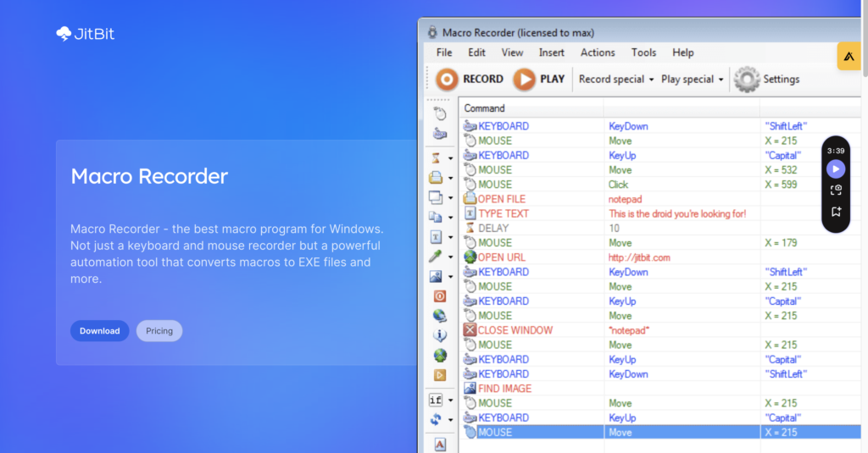Click the highlighted MOUSE Move last row

(659, 432)
